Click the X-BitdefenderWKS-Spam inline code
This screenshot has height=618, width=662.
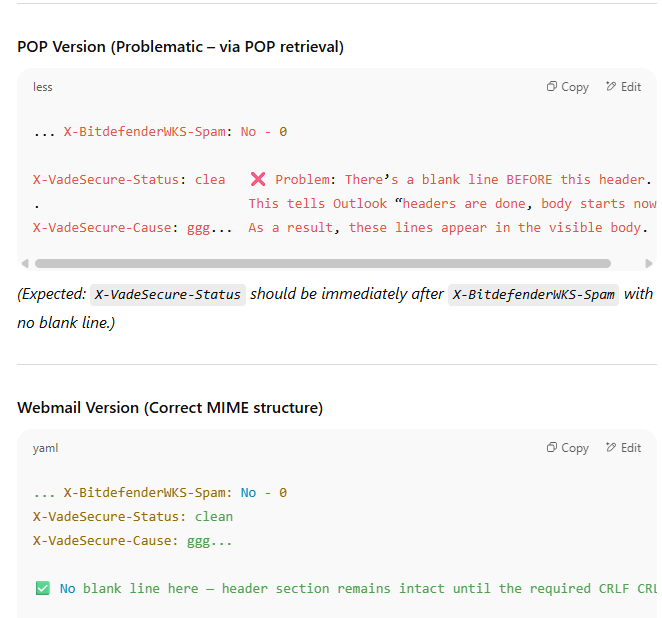point(533,295)
